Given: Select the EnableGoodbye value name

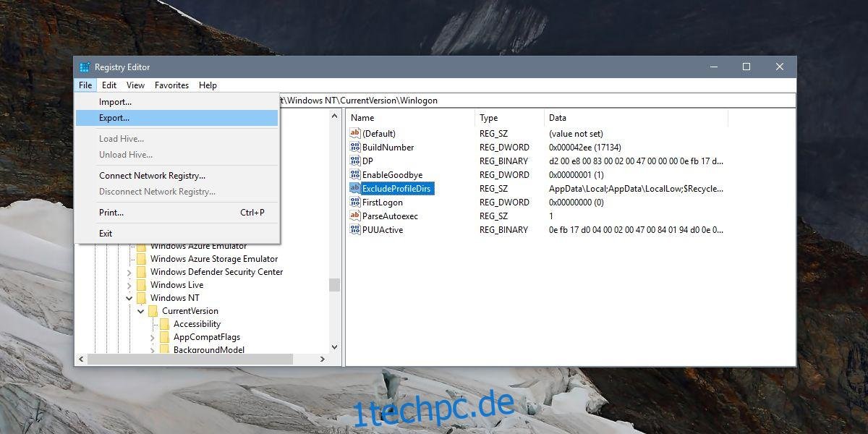Looking at the screenshot, I should click(x=391, y=174).
